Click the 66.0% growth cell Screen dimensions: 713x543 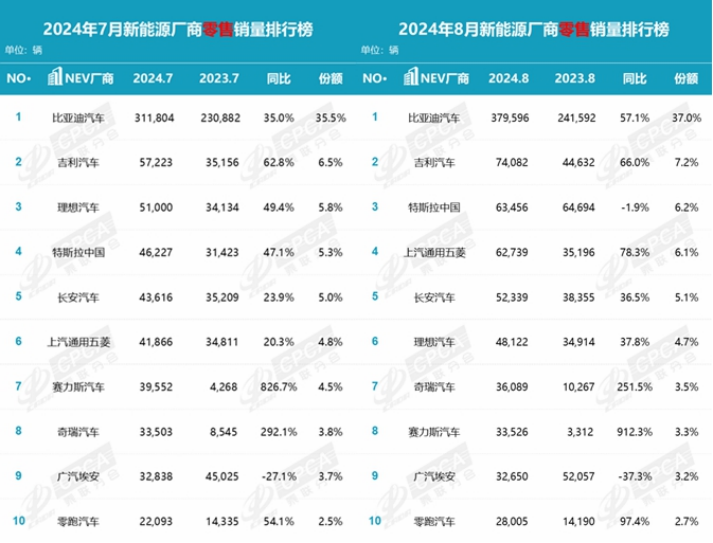[634, 162]
